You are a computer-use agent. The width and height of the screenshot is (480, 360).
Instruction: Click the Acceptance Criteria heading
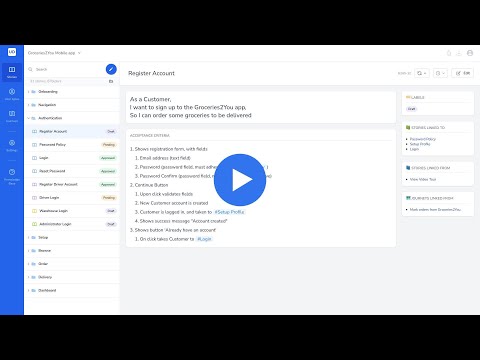pos(150,135)
